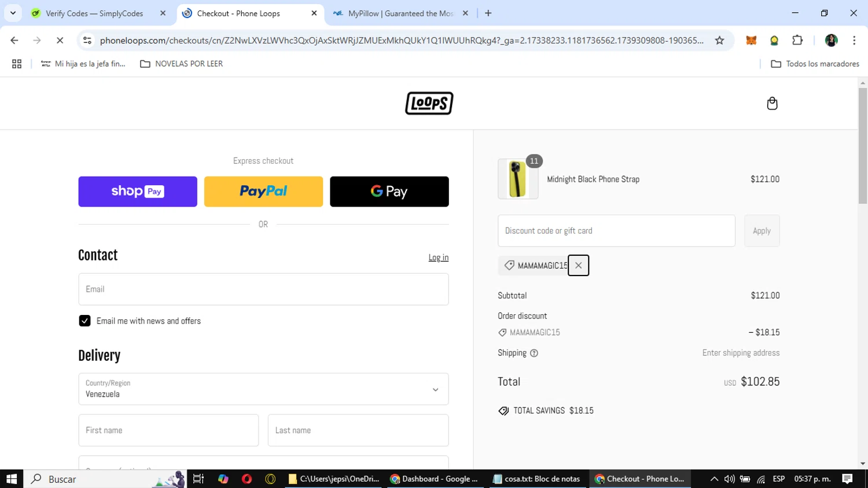Open the Chrome profile avatar
The width and height of the screenshot is (868, 488).
click(x=831, y=41)
